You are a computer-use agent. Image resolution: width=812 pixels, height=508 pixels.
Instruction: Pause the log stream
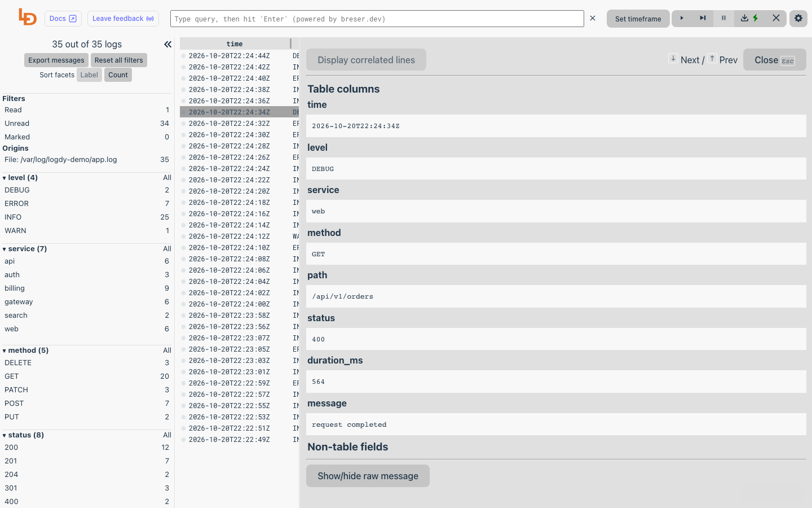point(723,18)
